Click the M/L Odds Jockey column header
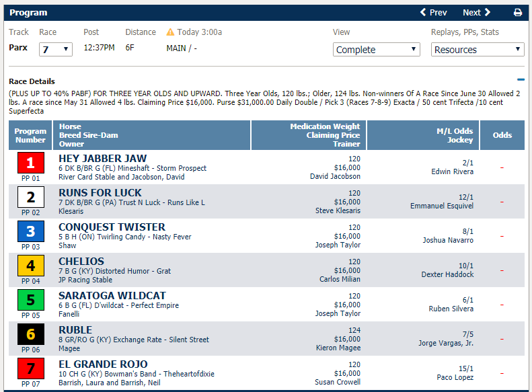This screenshot has height=392, width=532. point(423,135)
